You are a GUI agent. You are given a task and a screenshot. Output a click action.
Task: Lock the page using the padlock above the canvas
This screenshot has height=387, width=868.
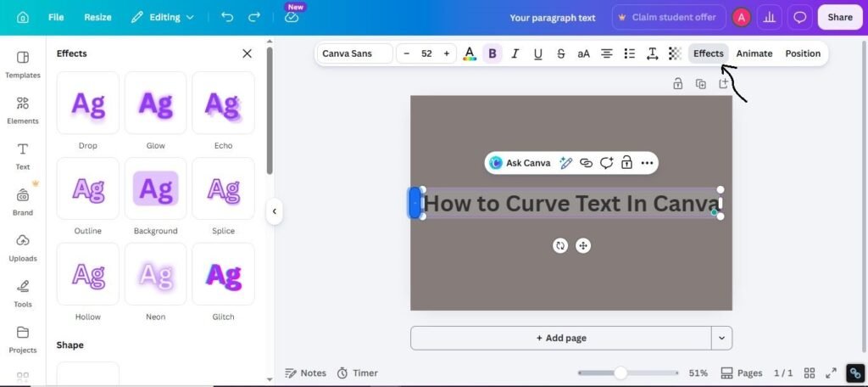[x=677, y=84]
